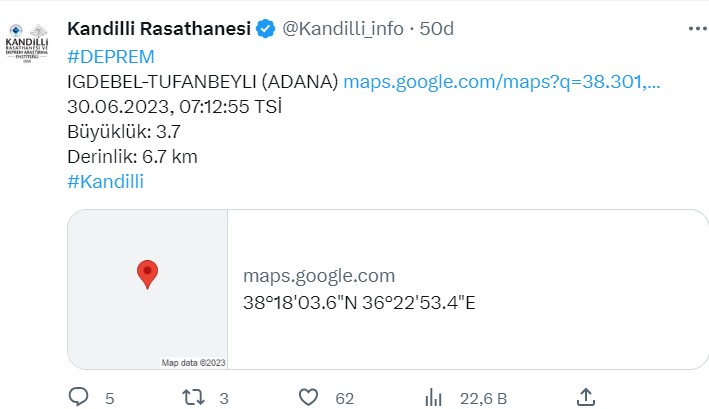Click the retweet arrows icon

(x=194, y=398)
